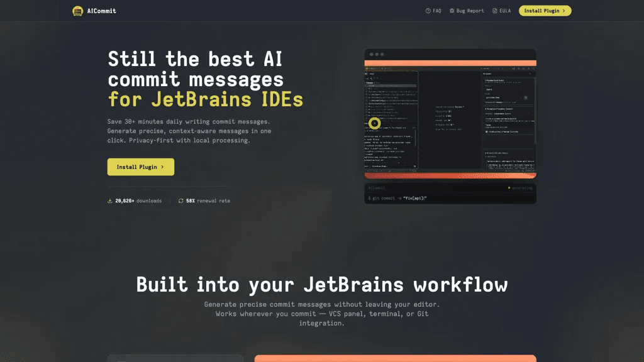Viewport: 644px width, 362px height.
Task: Click the AICommit brand name text
Action: coord(101,11)
